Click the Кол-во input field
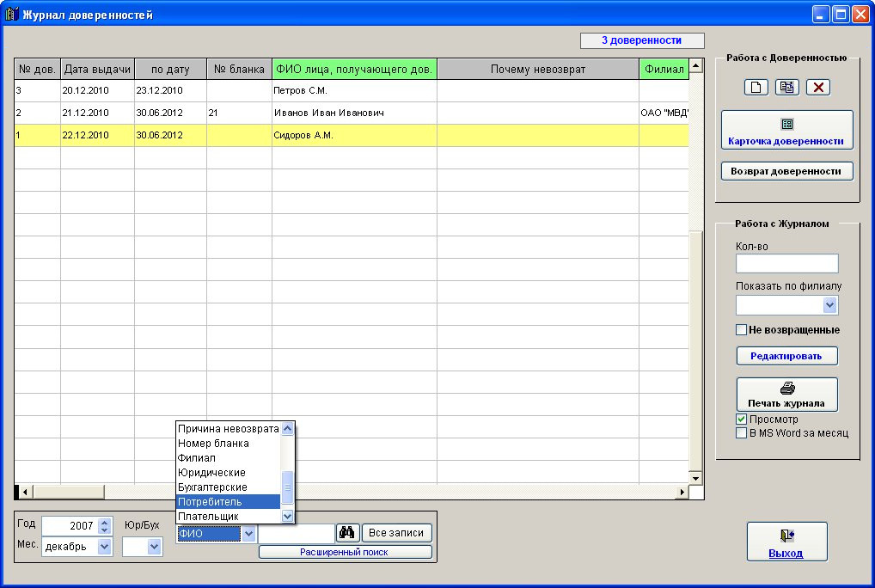The height and width of the screenshot is (588, 875). (786, 263)
